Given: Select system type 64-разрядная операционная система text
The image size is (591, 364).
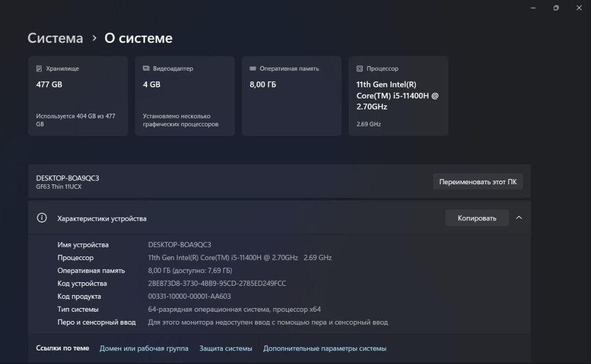Looking at the screenshot, I should pyautogui.click(x=234, y=310).
